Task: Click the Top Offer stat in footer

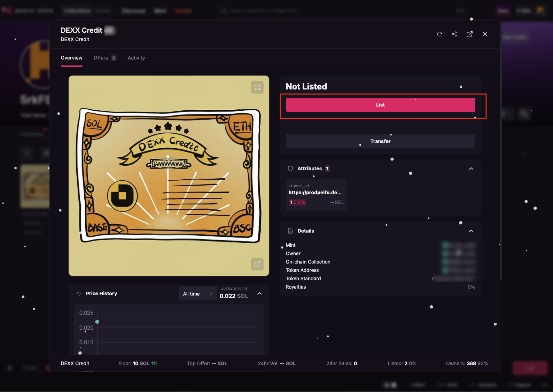Action: tap(207, 363)
